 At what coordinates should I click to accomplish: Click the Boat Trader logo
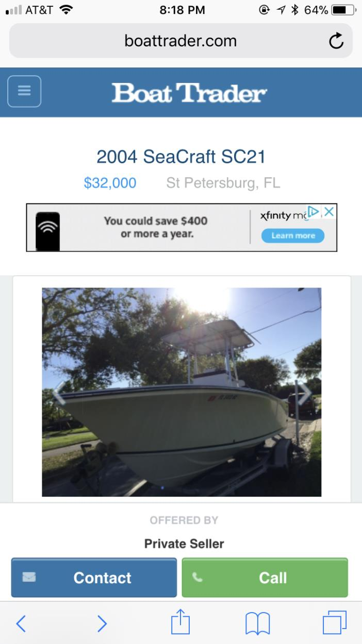coord(189,93)
